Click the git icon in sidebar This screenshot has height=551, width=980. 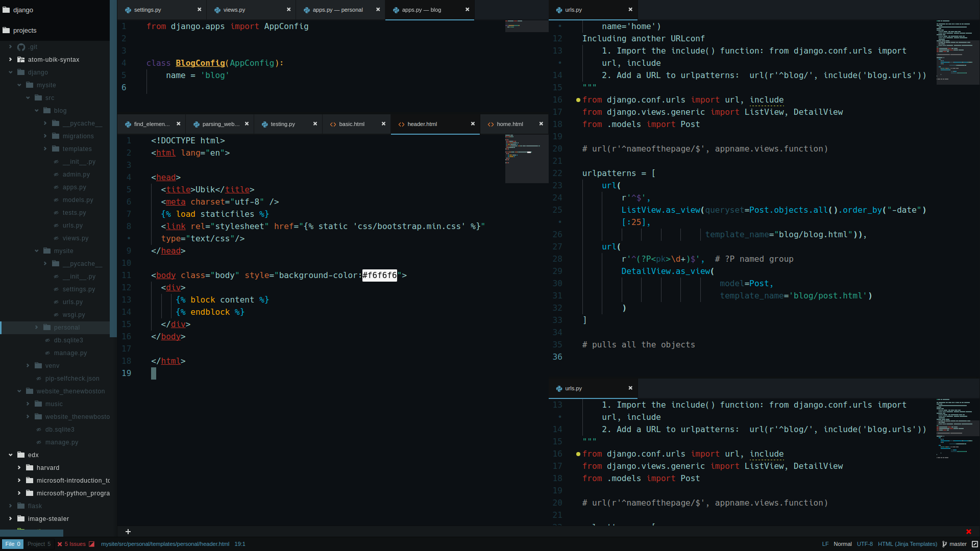click(x=21, y=46)
